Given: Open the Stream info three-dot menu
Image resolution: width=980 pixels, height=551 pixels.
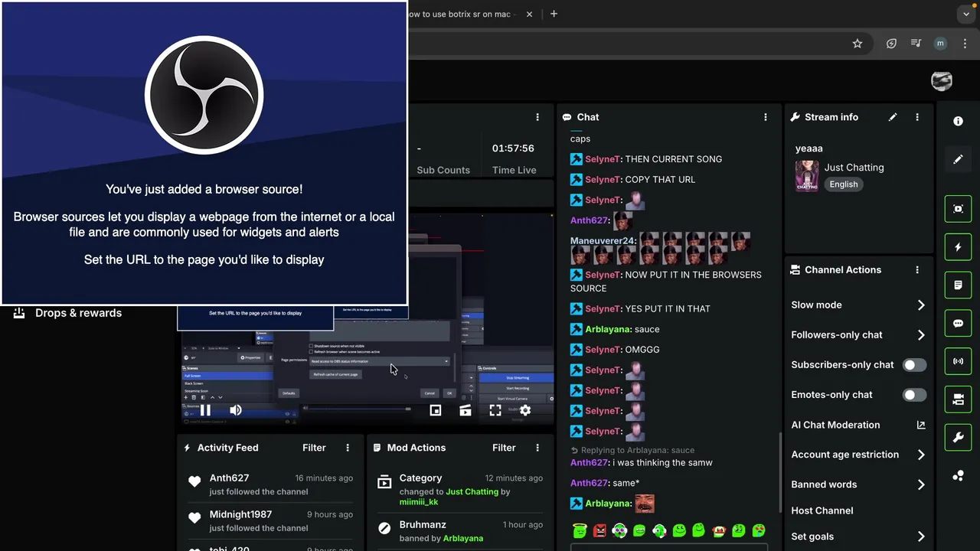Looking at the screenshot, I should pos(917,117).
